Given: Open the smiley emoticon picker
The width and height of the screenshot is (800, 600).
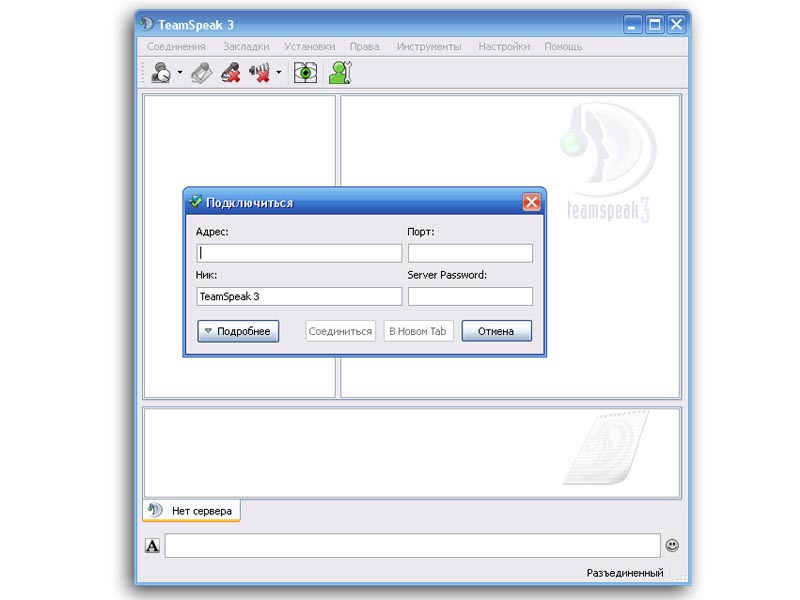Looking at the screenshot, I should 672,545.
